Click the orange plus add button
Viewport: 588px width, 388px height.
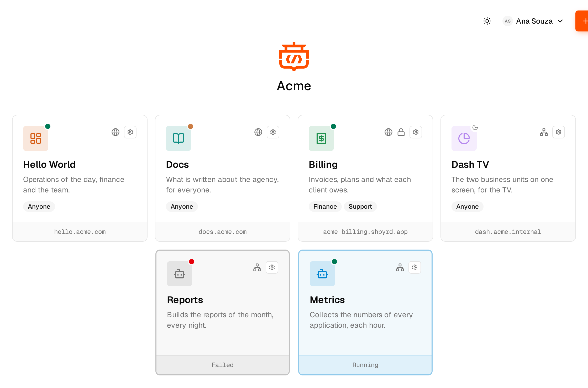(582, 21)
